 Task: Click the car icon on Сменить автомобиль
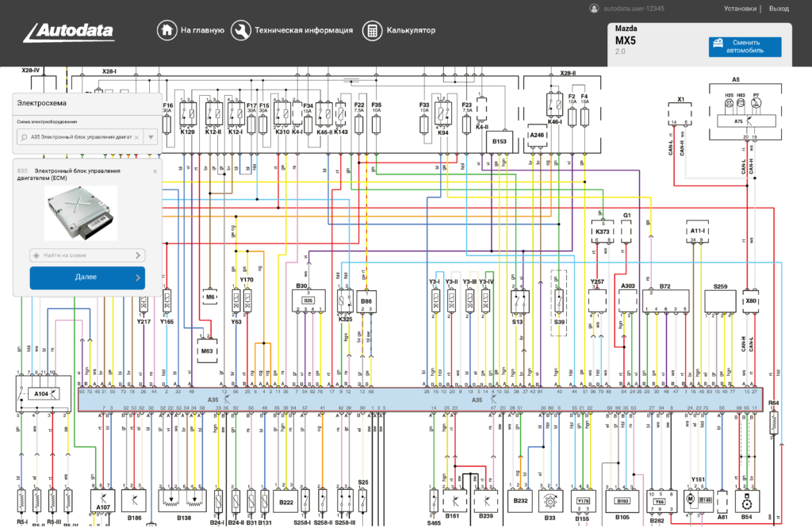tap(718, 42)
